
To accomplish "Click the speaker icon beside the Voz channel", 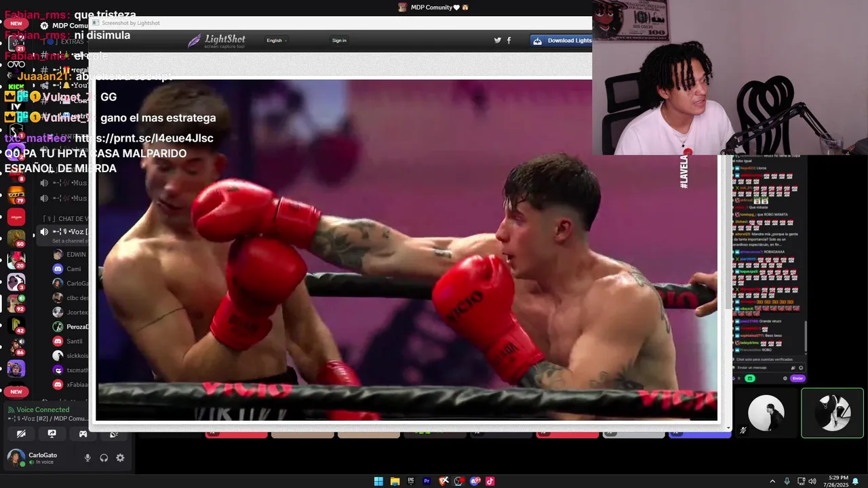I will 44,232.
